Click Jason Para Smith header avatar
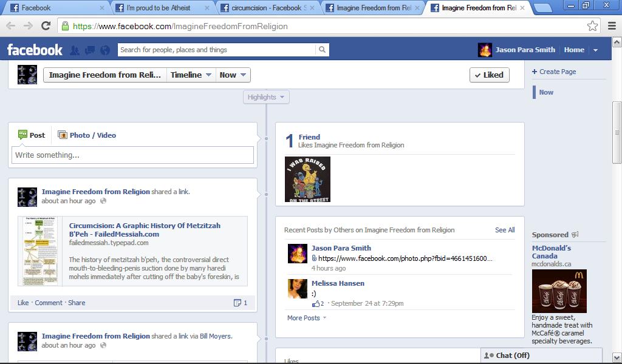Screen dimensions: 622x364 (x=485, y=50)
